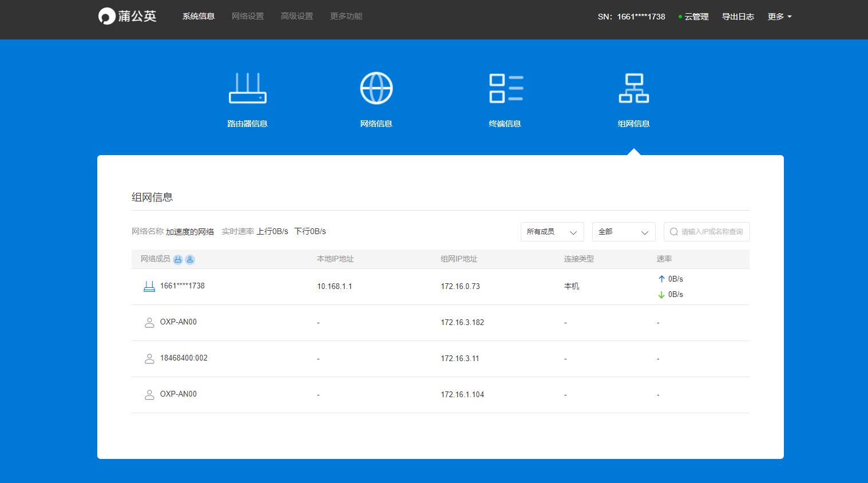Switch to the 网络设置 menu

[x=248, y=16]
